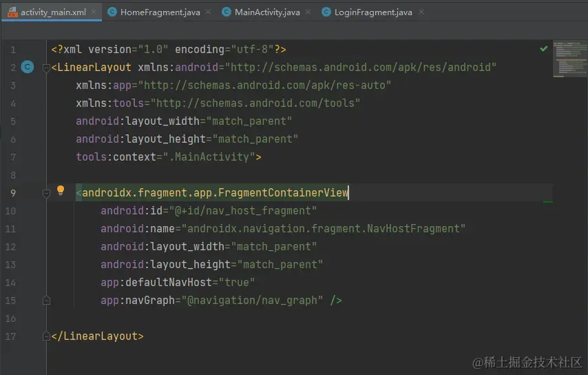This screenshot has height=375, width=588.
Task: Click the xmlns:tools namespace URL
Action: 255,103
